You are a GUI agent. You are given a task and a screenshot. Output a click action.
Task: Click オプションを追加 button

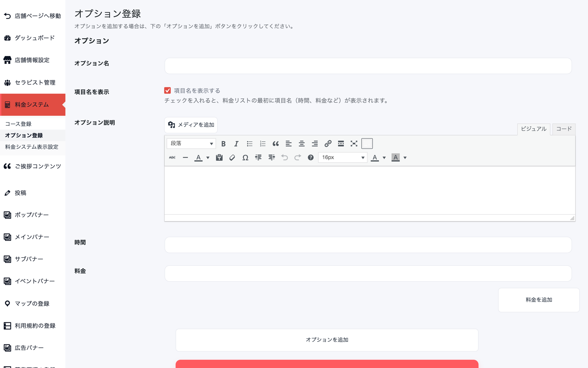tap(327, 340)
